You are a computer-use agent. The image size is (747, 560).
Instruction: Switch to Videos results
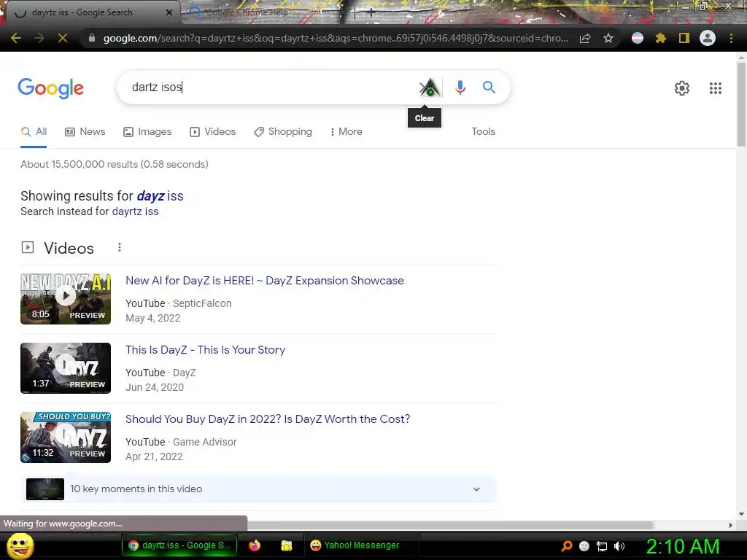coord(212,132)
